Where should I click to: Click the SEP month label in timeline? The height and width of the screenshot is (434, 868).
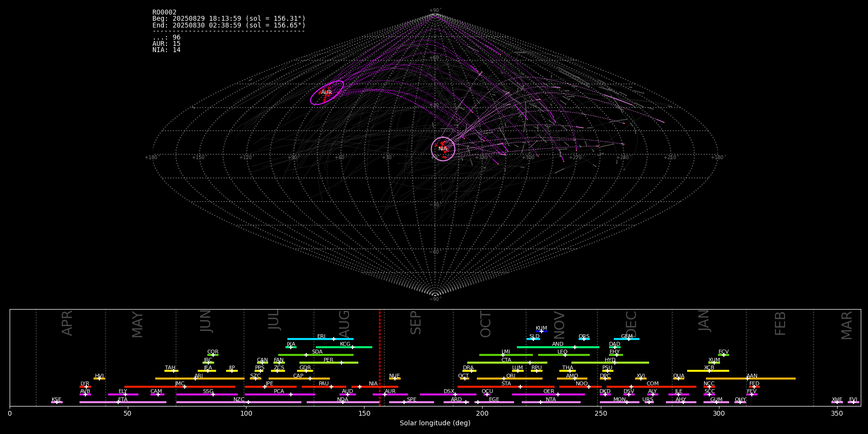pos(416,323)
